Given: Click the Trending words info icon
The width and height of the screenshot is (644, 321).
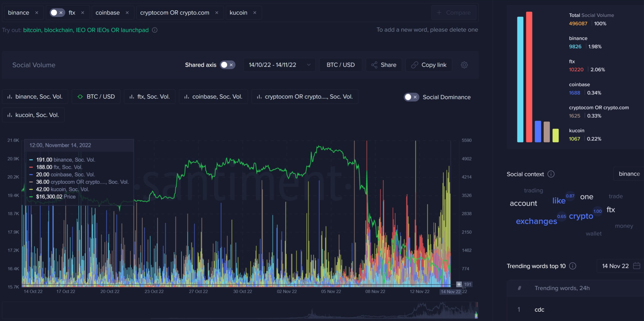Looking at the screenshot, I should pyautogui.click(x=572, y=266).
